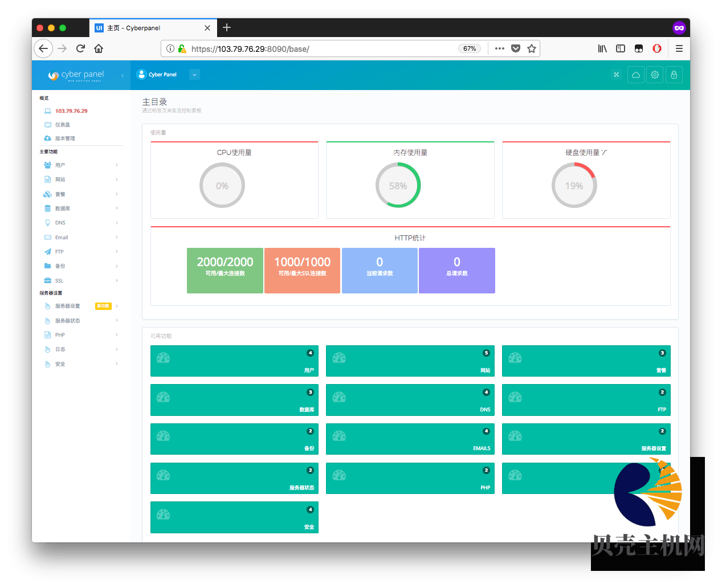
Task: Expand the 网站 sidebar menu
Action: (x=80, y=179)
